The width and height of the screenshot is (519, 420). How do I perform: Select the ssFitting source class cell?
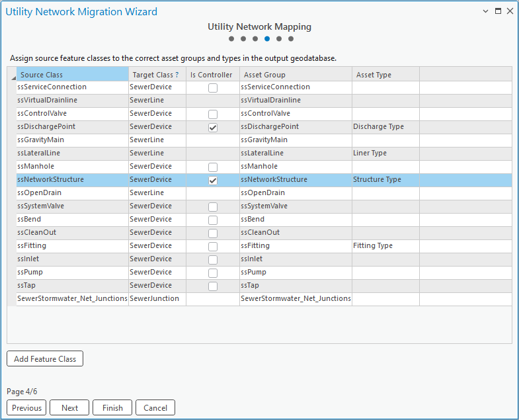[73, 246]
